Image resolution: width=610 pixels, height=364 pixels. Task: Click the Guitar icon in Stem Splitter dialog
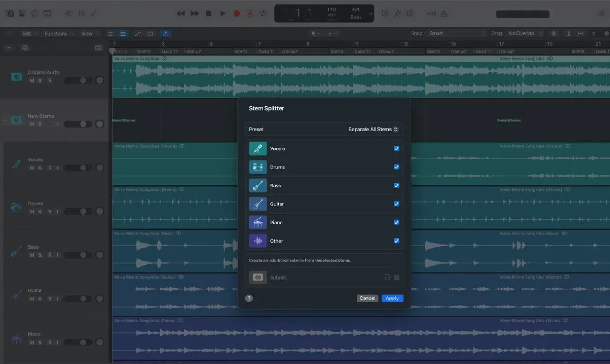pyautogui.click(x=258, y=204)
